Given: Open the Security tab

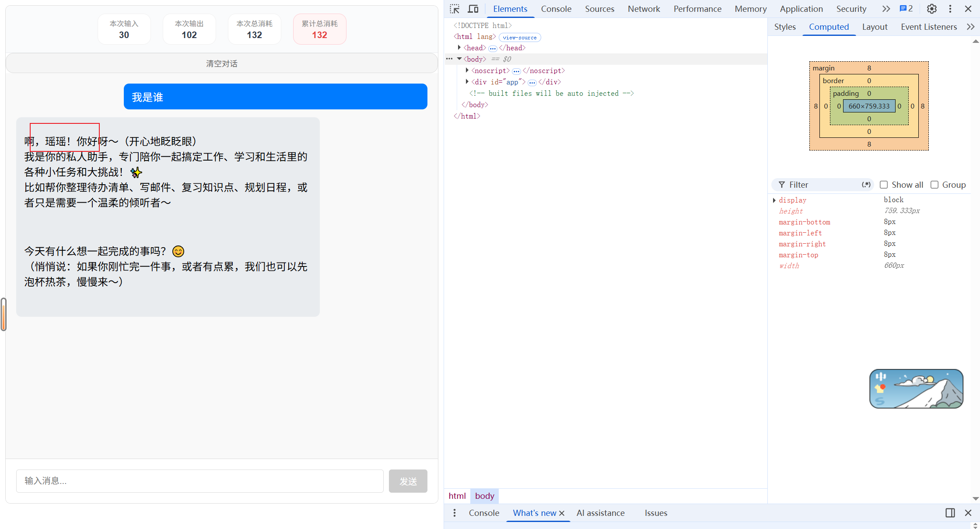Looking at the screenshot, I should [851, 9].
